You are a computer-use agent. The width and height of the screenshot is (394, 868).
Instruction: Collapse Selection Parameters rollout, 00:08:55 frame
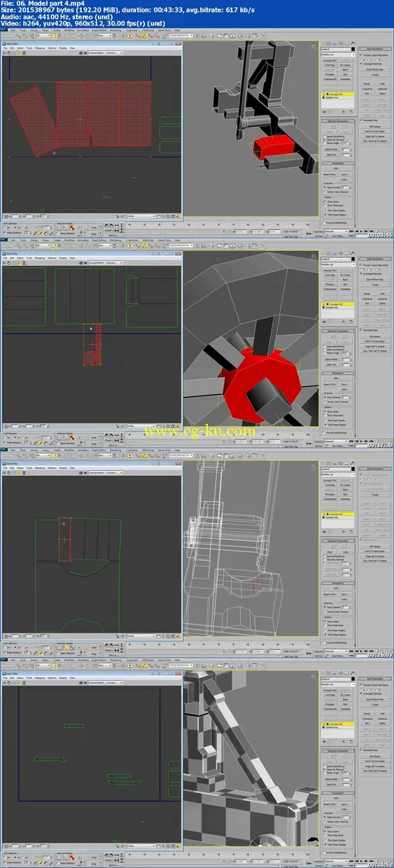click(338, 122)
